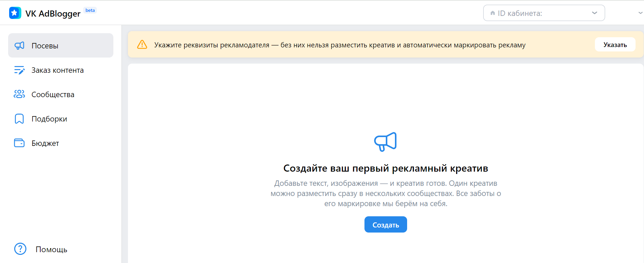
Task: Open the Бюджет section
Action: (x=61, y=143)
